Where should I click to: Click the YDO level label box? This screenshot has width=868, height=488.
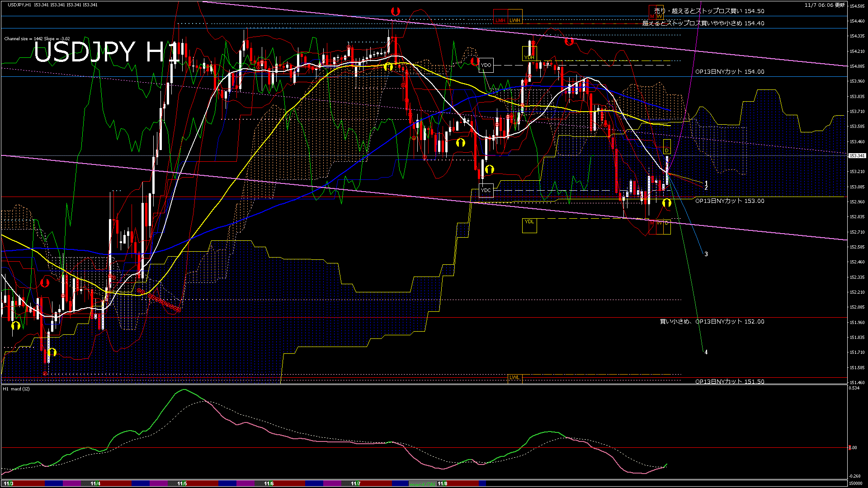tap(486, 65)
